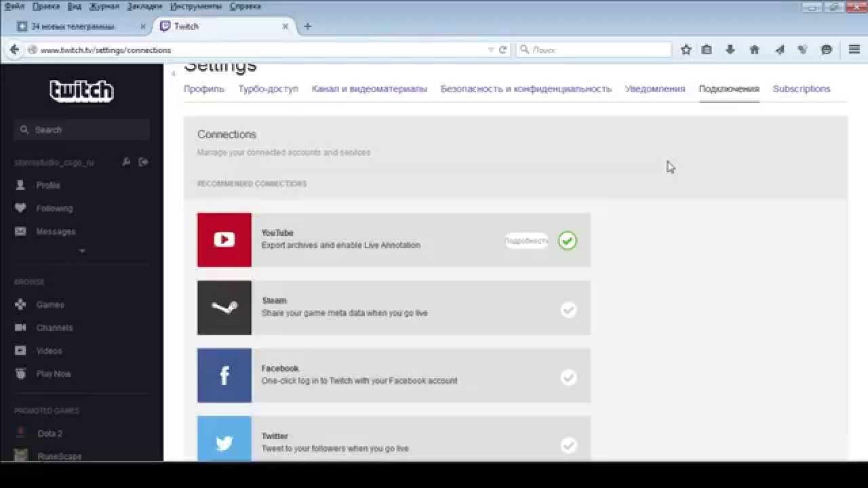This screenshot has height=488, width=868.
Task: Open the URL bar history dropdown
Action: coord(491,49)
